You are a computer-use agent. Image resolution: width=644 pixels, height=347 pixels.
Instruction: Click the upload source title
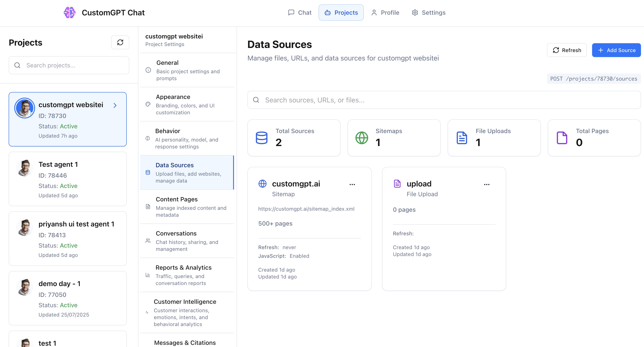pos(419,184)
